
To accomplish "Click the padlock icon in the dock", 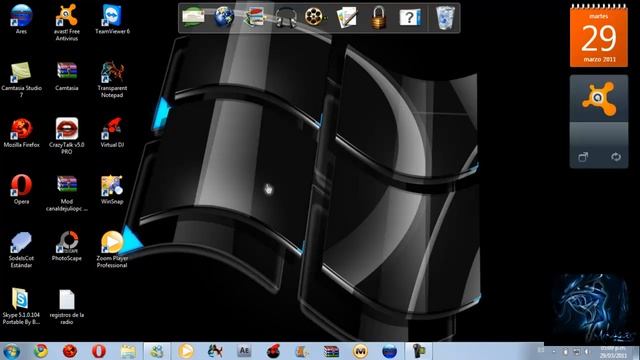I will point(378,18).
